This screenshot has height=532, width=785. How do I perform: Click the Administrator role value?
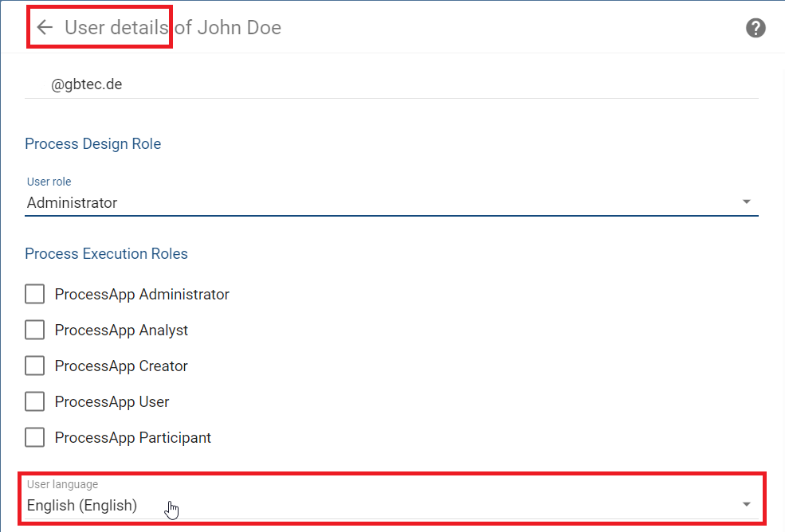pyautogui.click(x=73, y=202)
